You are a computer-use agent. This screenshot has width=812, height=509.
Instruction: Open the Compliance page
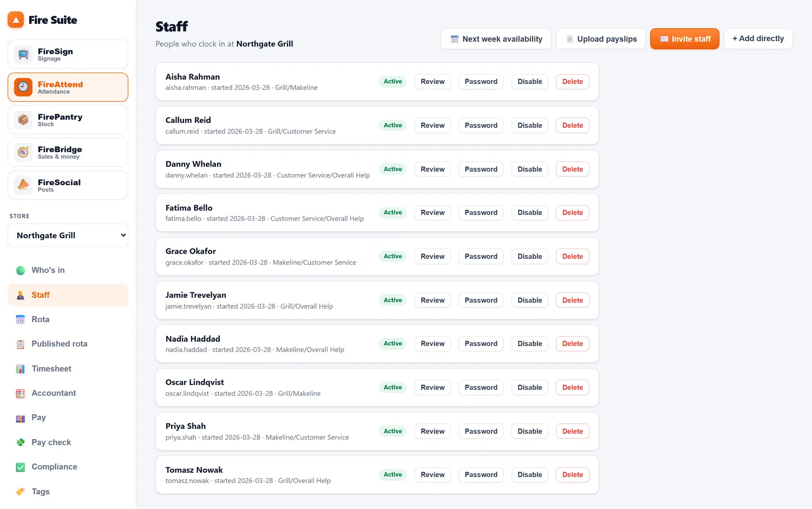(68, 467)
